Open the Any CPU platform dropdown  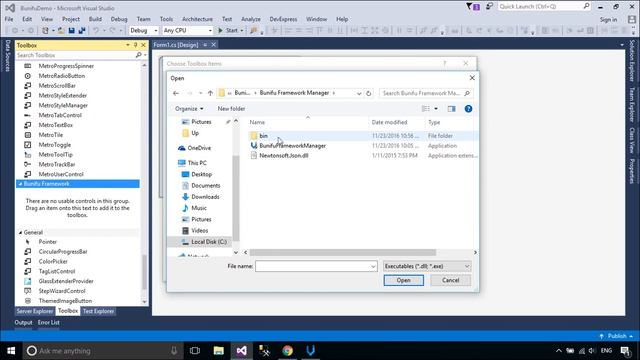point(187,30)
